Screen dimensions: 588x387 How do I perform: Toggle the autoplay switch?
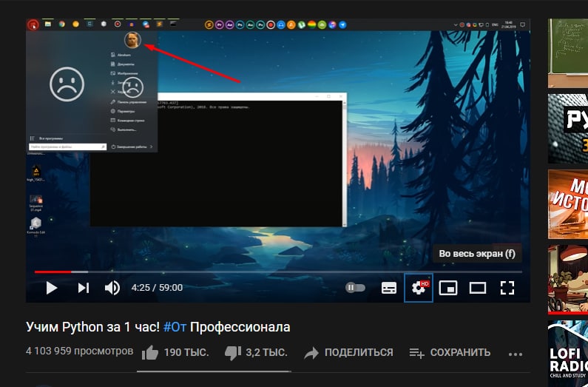click(355, 288)
